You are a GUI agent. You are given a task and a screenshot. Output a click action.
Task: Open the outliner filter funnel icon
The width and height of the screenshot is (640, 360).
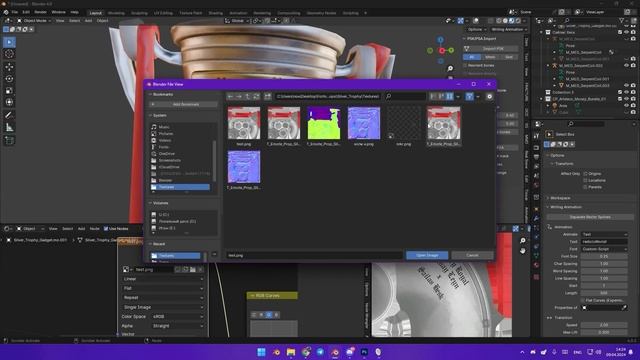[x=622, y=20]
